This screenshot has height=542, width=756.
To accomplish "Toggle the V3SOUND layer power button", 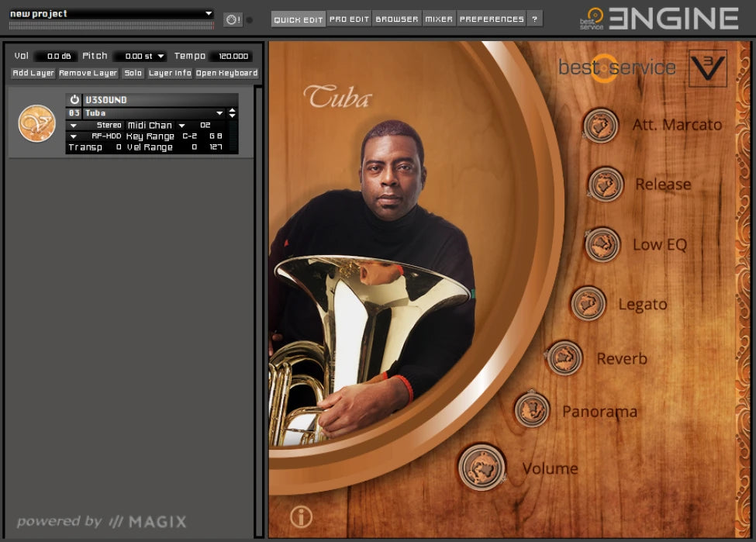I will 74,100.
